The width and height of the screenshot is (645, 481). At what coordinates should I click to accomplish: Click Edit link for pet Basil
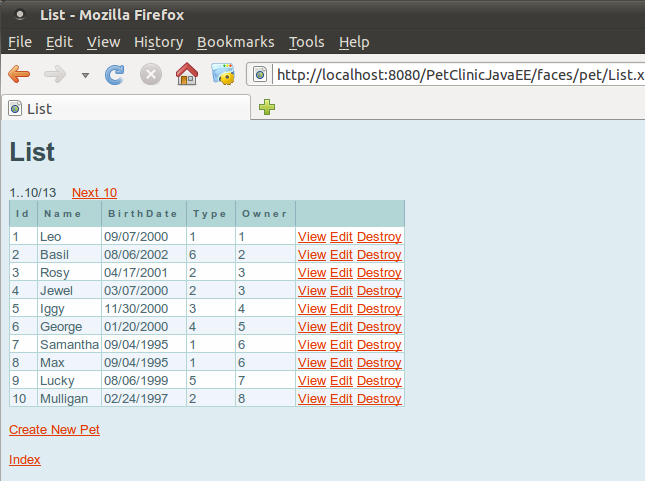(x=341, y=255)
